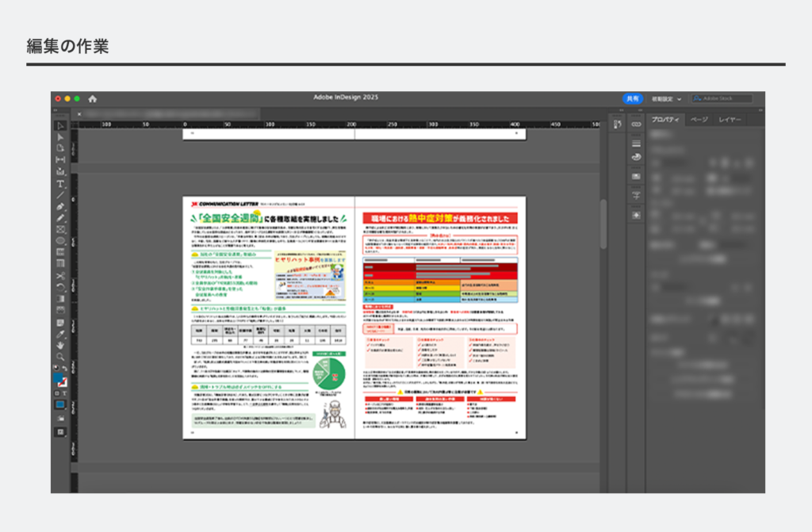Switch to the ページ tab

699,119
